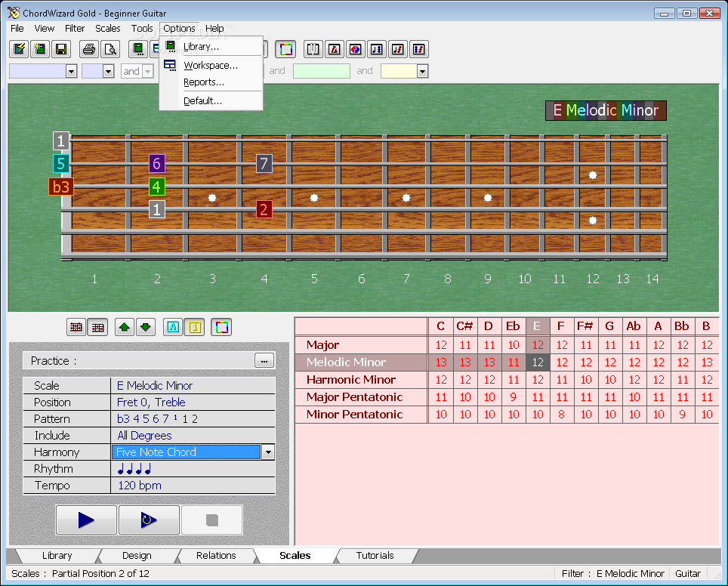This screenshot has width=728, height=586.
Task: Open the Harmony dropdown arrow
Action: [x=268, y=452]
